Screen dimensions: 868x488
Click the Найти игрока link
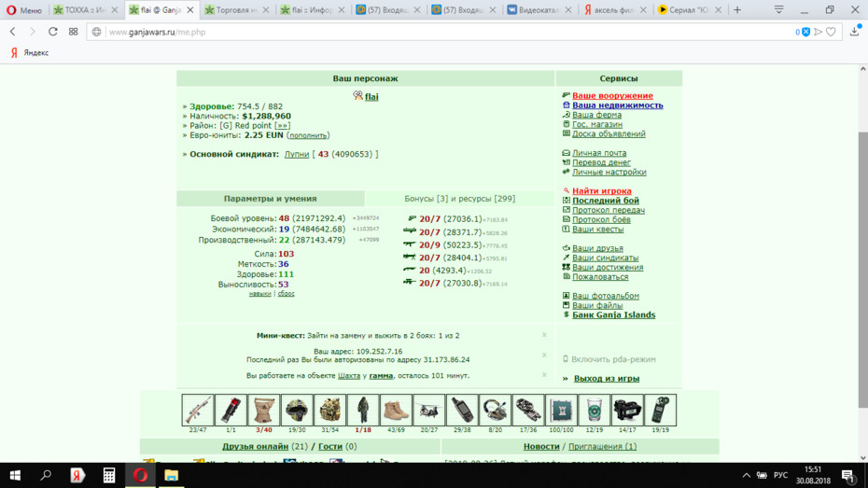(x=602, y=191)
